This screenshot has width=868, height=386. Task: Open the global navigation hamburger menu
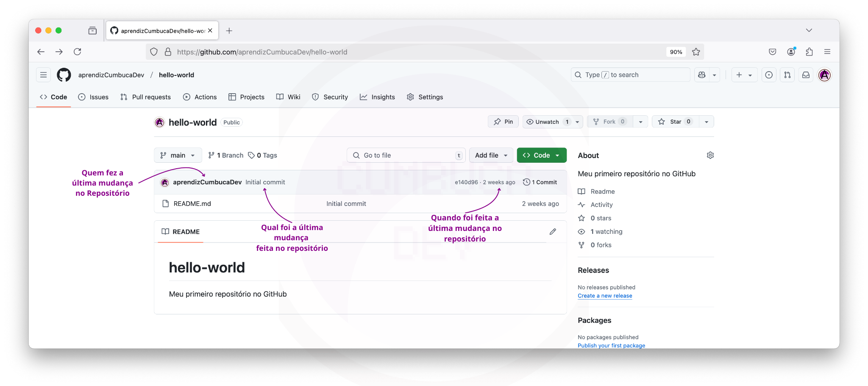[x=43, y=75]
